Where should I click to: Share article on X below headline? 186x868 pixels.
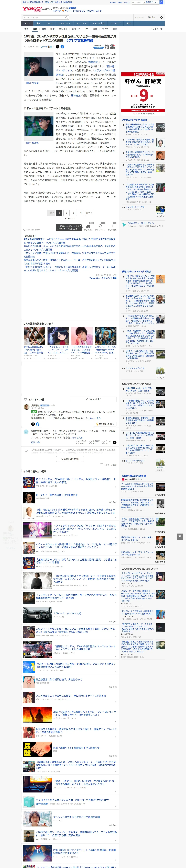57,47
